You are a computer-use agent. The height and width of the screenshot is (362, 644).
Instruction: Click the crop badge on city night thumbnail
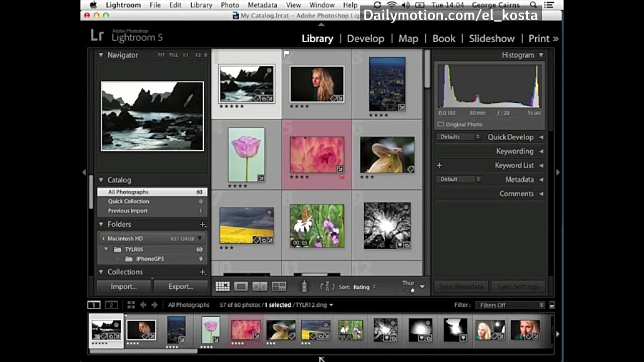(402, 107)
